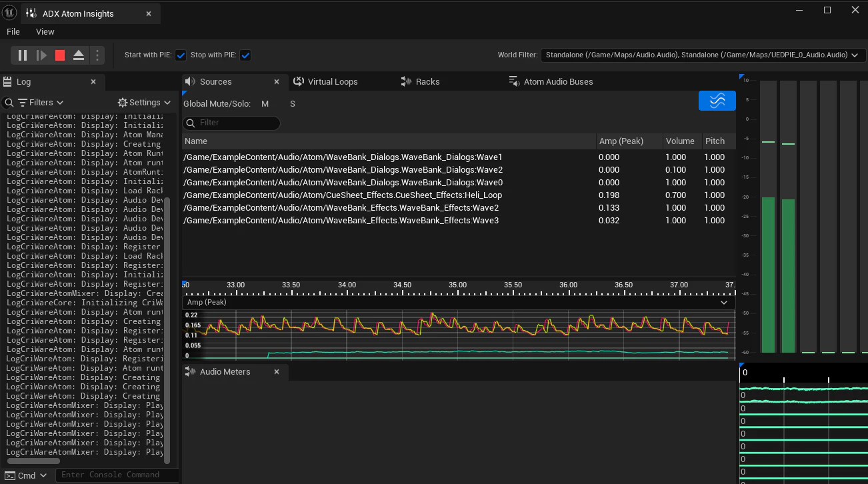
Task: Sort by the Amp (Peak) column header
Action: tap(629, 141)
